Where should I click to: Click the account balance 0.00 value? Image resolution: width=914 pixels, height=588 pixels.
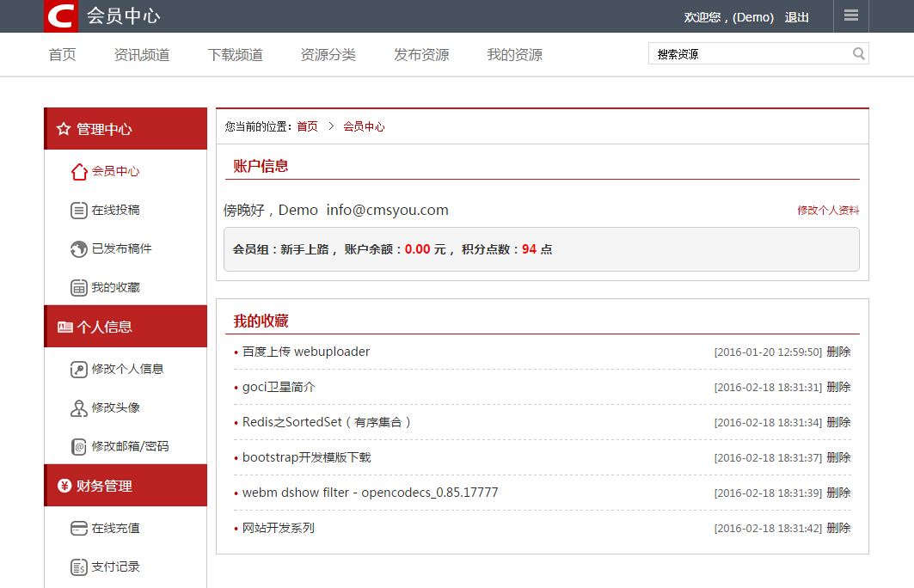coord(417,249)
